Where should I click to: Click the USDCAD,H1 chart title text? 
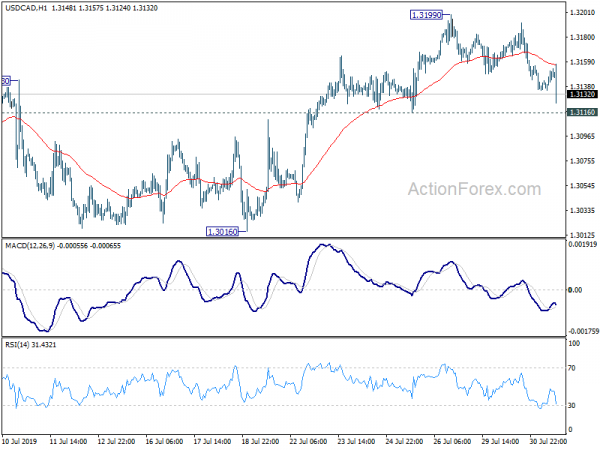[x=26, y=8]
